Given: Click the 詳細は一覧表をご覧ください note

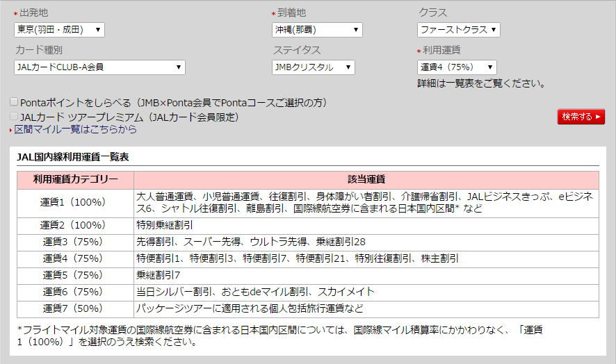Looking at the screenshot, I should pos(481,83).
